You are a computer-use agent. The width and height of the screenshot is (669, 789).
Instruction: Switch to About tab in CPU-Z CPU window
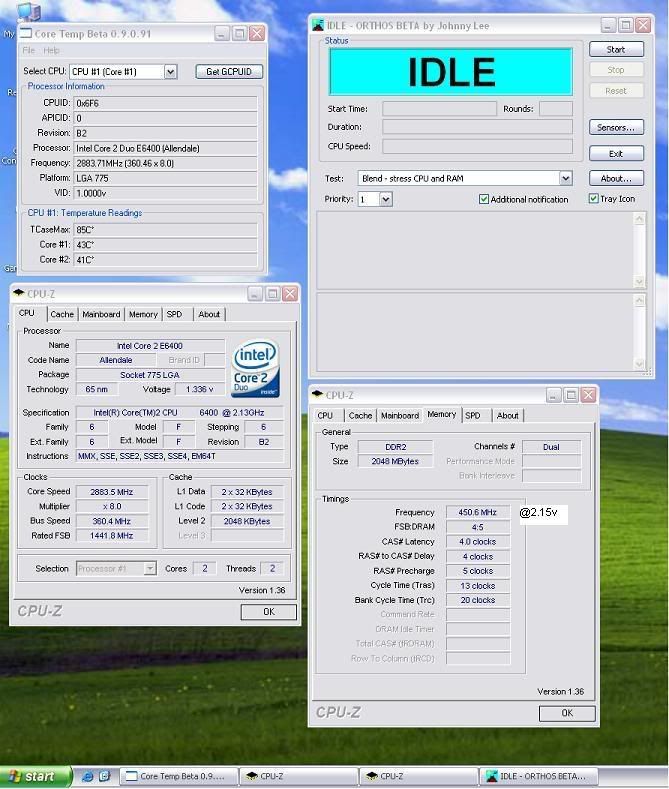(209, 314)
